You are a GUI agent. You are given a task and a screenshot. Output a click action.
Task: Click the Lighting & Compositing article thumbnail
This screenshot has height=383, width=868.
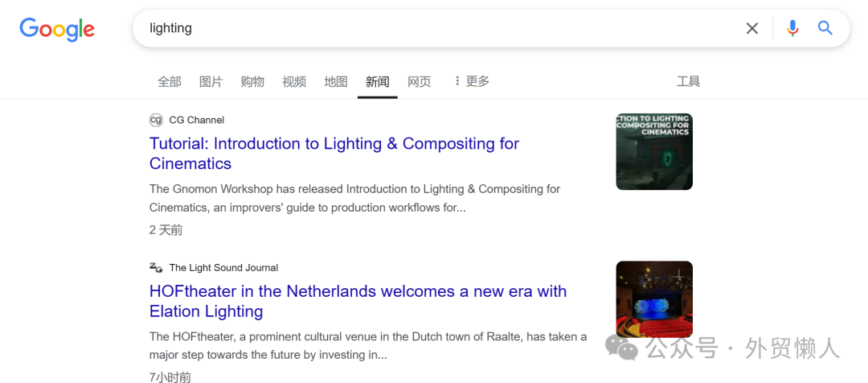(x=654, y=151)
